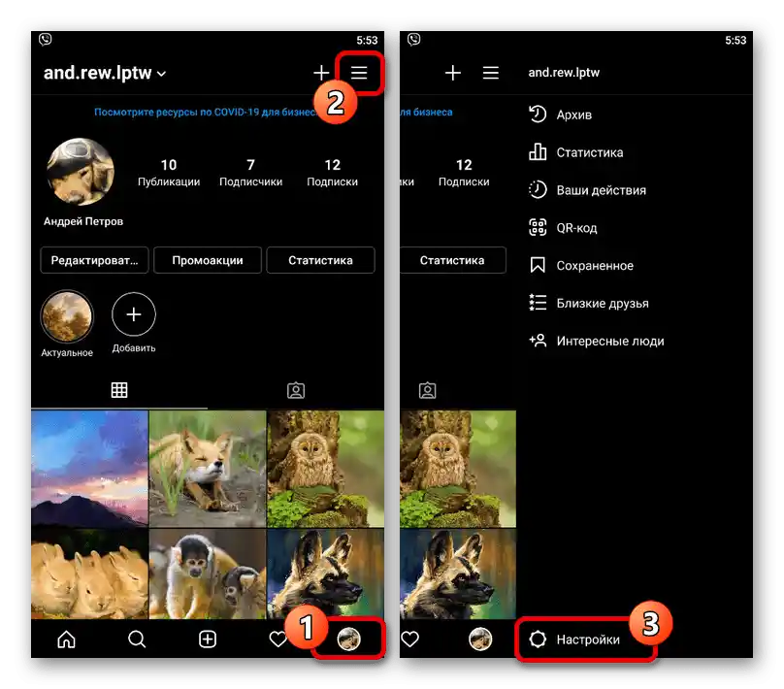Tap profile avatar in right screen bottom bar

(480, 639)
